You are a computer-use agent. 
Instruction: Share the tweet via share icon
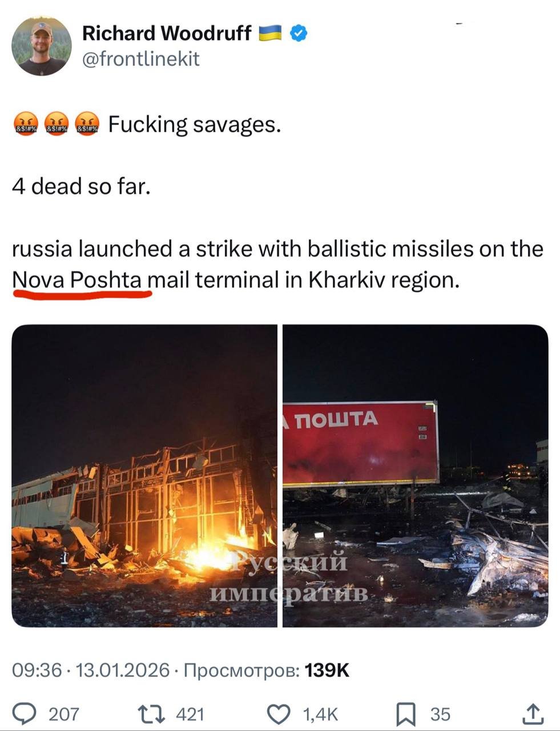pos(533,714)
